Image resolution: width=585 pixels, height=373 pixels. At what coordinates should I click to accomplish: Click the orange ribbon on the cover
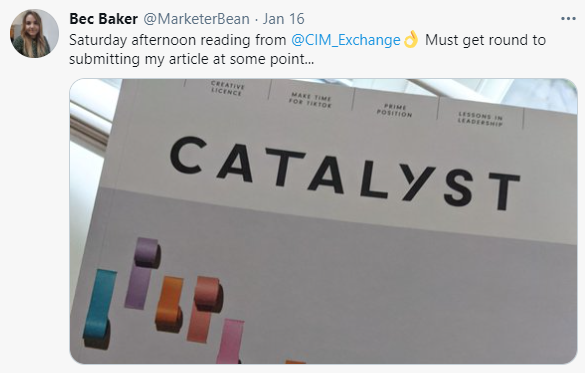(169, 304)
